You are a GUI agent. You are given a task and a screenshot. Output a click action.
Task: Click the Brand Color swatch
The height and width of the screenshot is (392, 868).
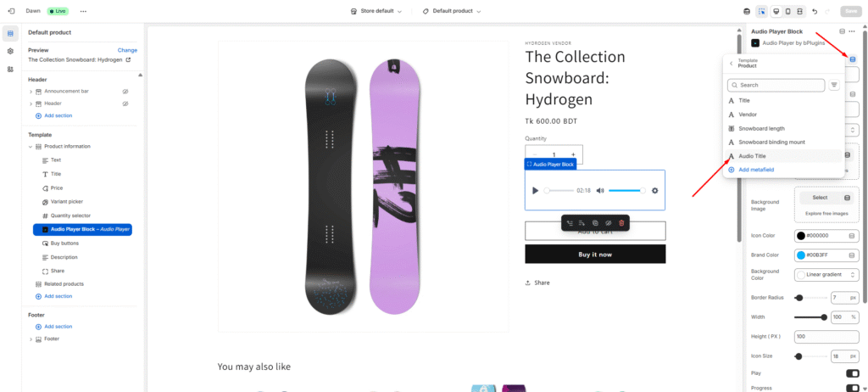pyautogui.click(x=801, y=255)
